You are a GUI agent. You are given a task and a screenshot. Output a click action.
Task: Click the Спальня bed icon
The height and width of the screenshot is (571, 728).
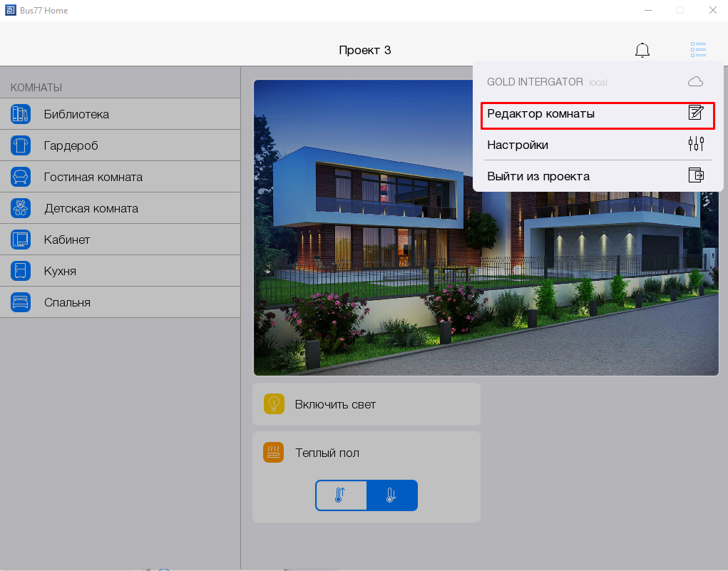(x=21, y=302)
